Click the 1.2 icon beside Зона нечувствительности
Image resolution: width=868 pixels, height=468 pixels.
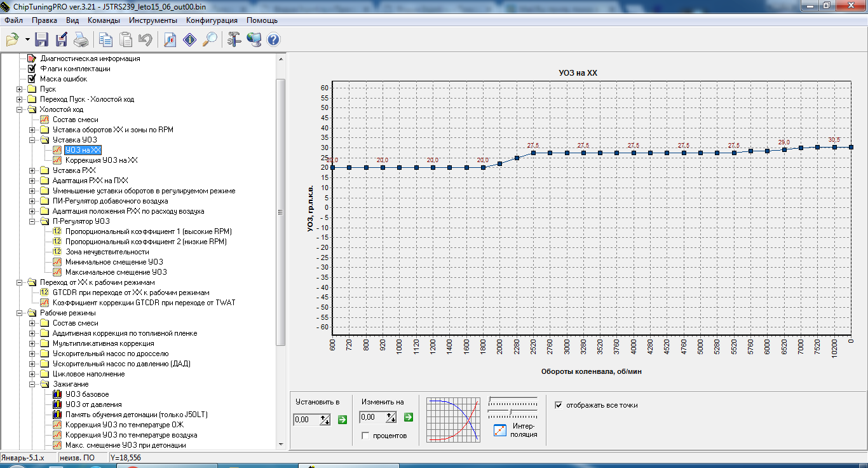pyautogui.click(x=57, y=252)
